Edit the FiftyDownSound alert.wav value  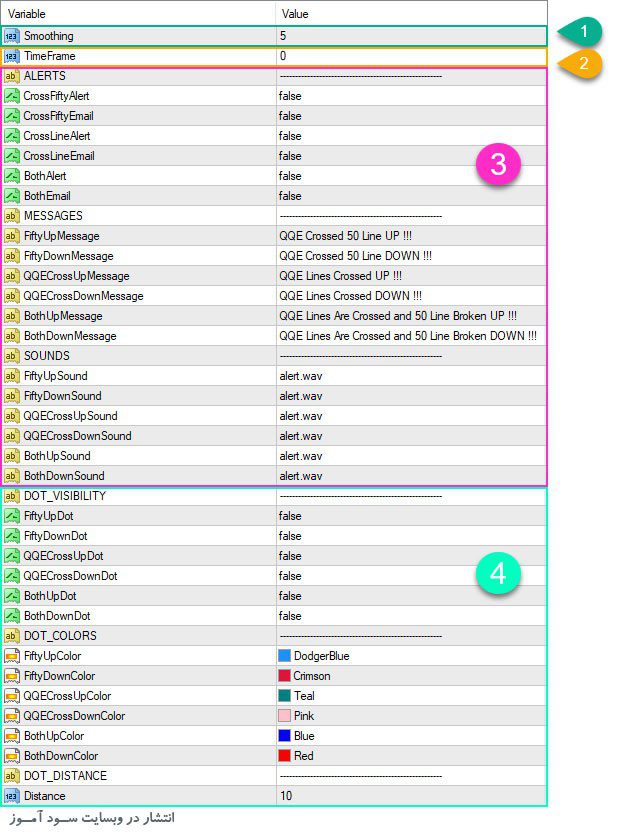pyautogui.click(x=301, y=396)
